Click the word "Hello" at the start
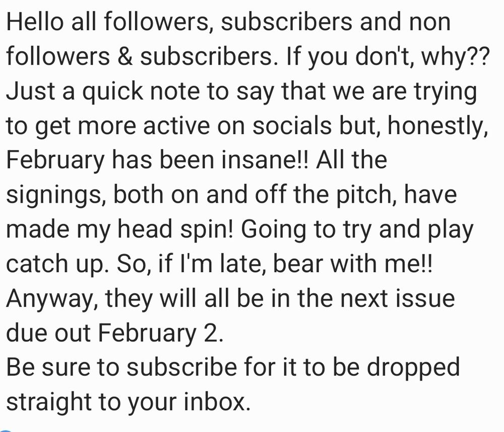Viewport: 504px width, 432px height. pos(35,22)
